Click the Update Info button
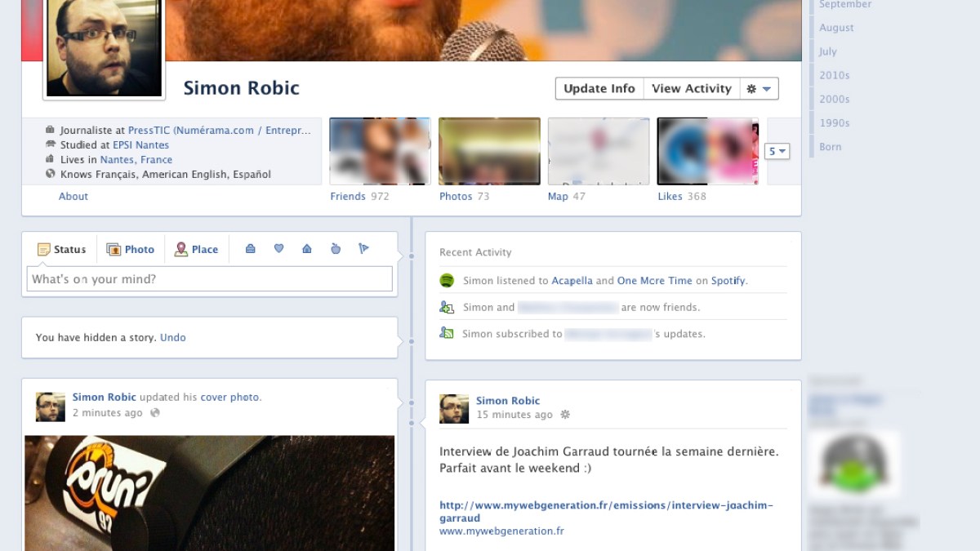The height and width of the screenshot is (551, 980). pyautogui.click(x=599, y=89)
